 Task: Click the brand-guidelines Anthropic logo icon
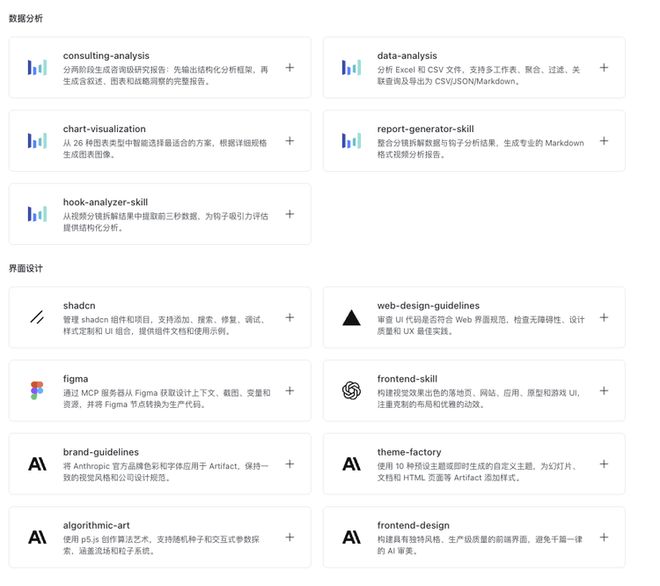(x=37, y=464)
